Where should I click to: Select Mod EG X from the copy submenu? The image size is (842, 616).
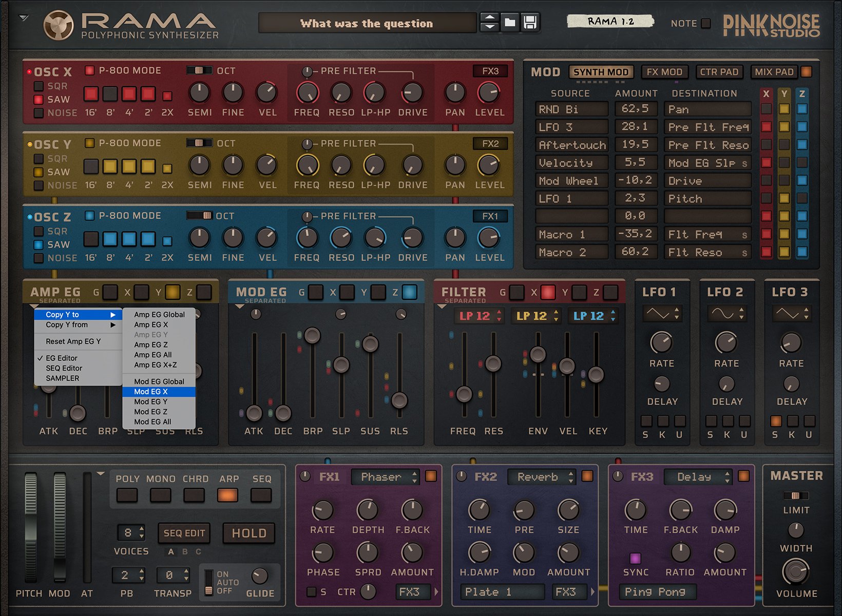(x=152, y=391)
